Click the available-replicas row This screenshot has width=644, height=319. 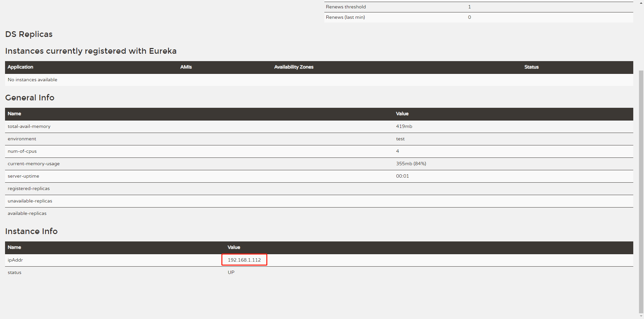point(27,213)
